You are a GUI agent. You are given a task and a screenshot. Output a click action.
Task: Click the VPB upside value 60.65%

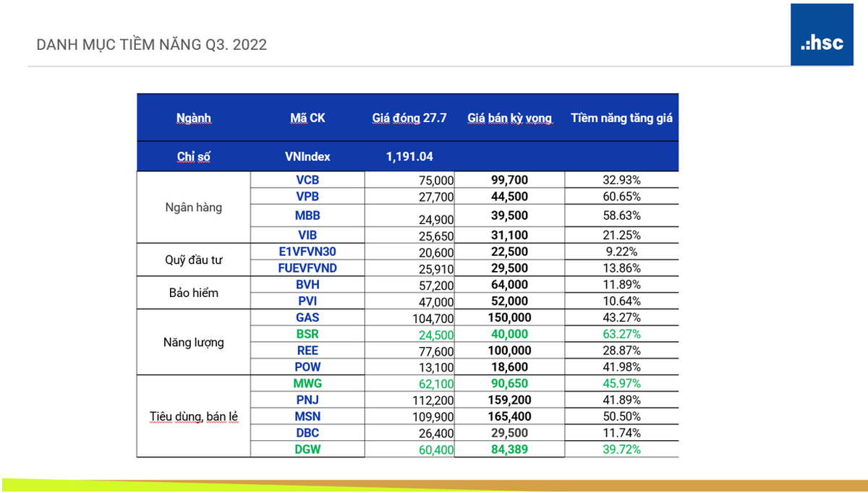[621, 197]
